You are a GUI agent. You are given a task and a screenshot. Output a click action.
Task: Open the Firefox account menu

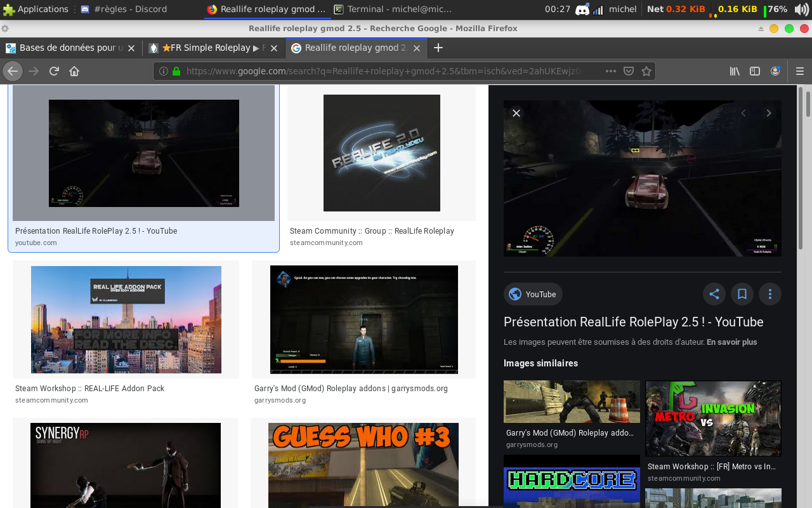tap(775, 71)
